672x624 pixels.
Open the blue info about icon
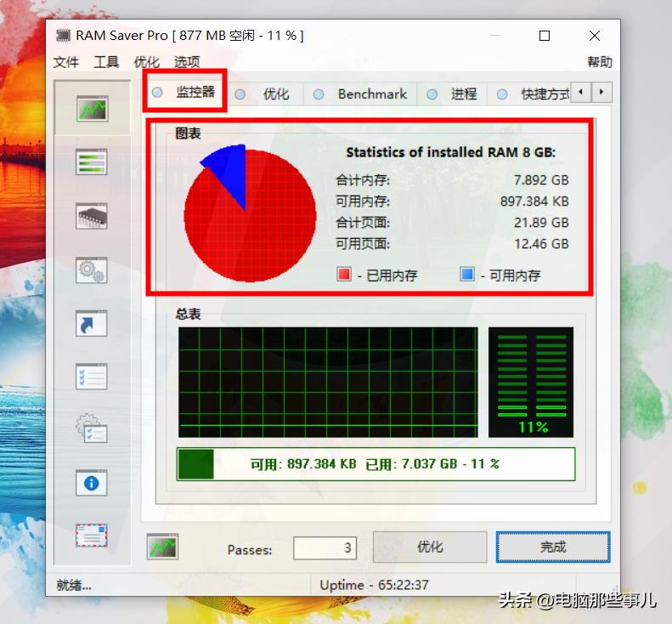coord(91,483)
